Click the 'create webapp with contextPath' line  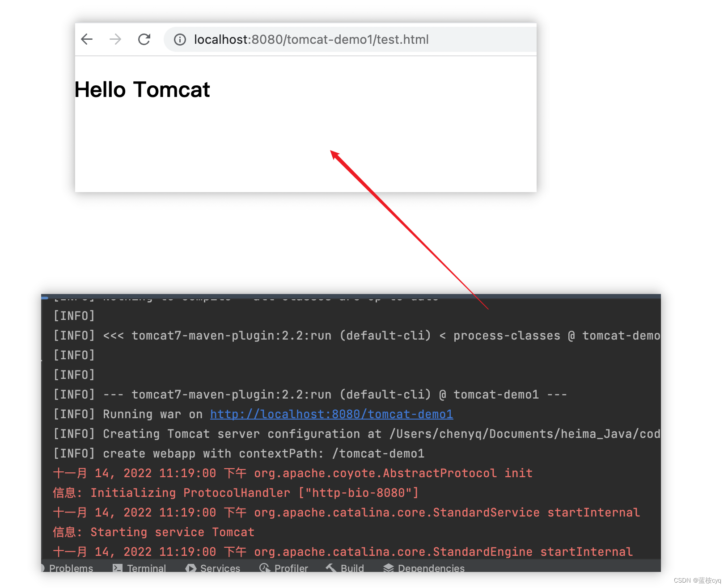click(239, 454)
